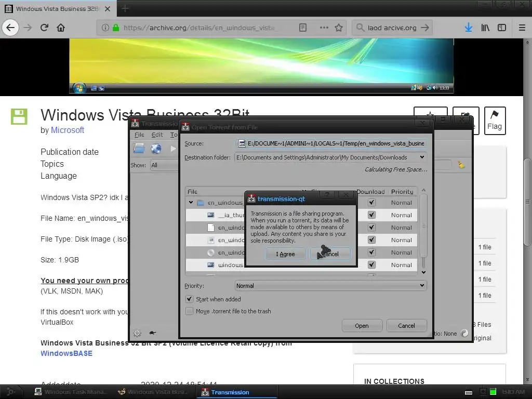Enable Move .torrent file to trash
Viewport: 532px width, 399px height.
tap(189, 311)
